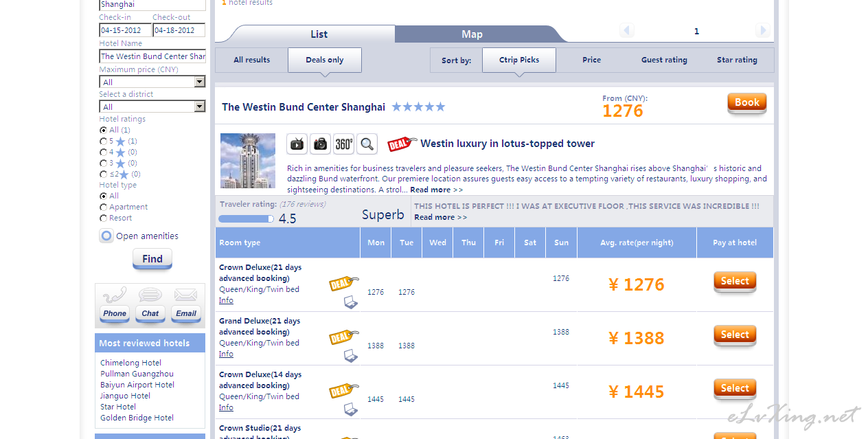868x439 pixels.
Task: Click DEAL tag on the Grand Deluxe row
Action: (x=344, y=337)
